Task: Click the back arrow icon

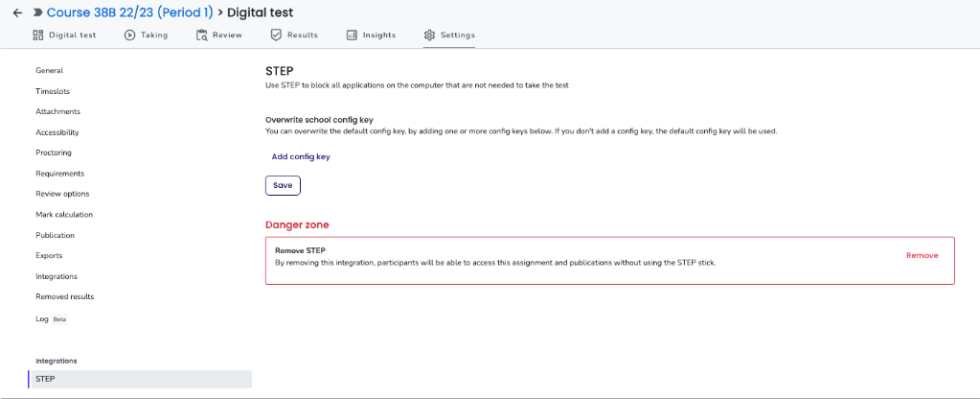Action: click(x=17, y=12)
